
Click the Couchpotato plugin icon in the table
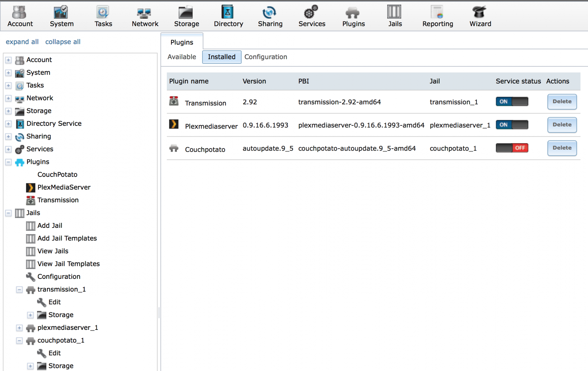point(174,148)
